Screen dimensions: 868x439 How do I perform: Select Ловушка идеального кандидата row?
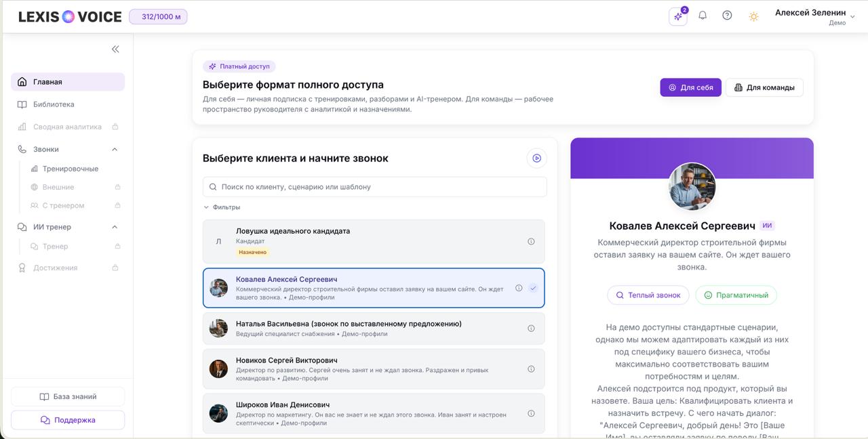pyautogui.click(x=374, y=241)
